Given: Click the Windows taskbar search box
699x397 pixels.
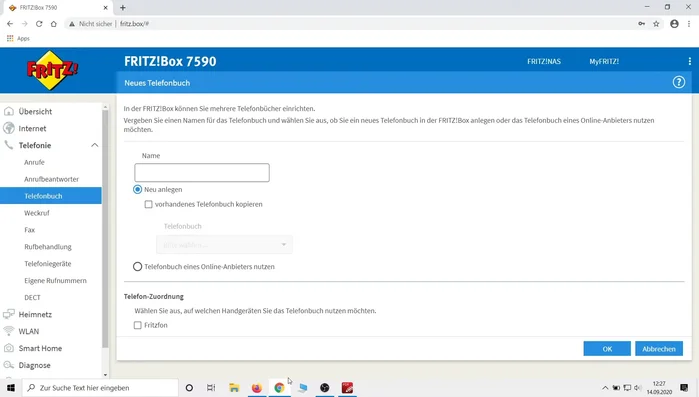Looking at the screenshot, I should [x=100, y=388].
